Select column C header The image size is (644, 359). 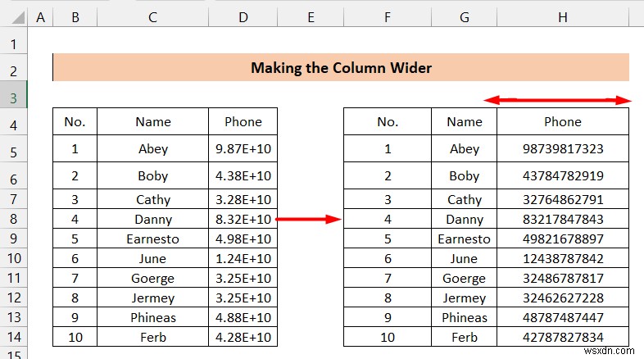pos(152,17)
